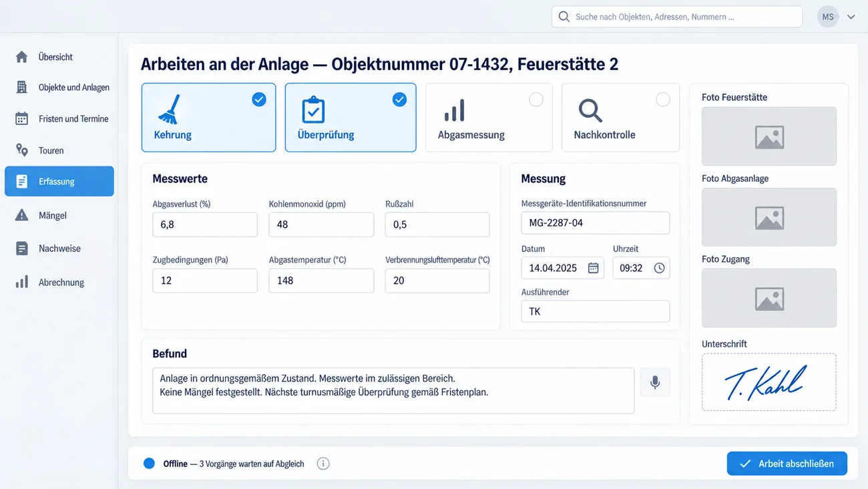The width and height of the screenshot is (868, 489).
Task: Click the Mängel warning triangle icon
Action: point(22,215)
